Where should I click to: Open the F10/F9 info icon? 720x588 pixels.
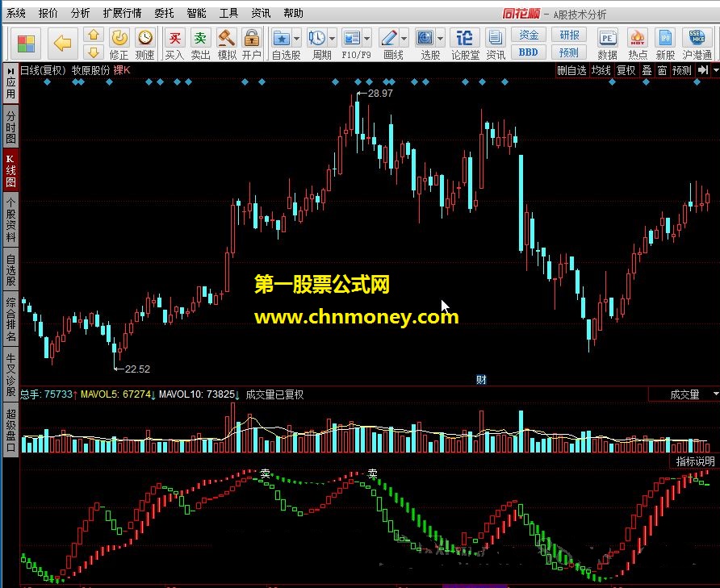click(x=352, y=38)
